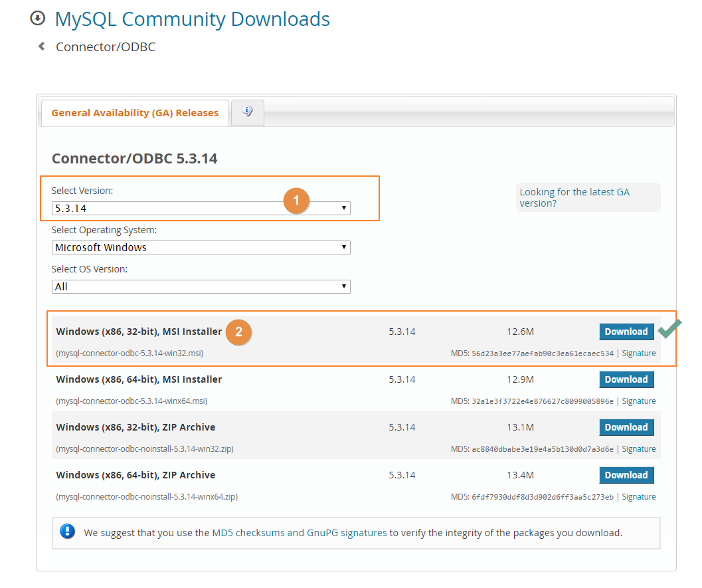The width and height of the screenshot is (702, 588).
Task: Click filename mysql-connector-odbc-5.3.14-winx64.msi
Action: click(132, 401)
